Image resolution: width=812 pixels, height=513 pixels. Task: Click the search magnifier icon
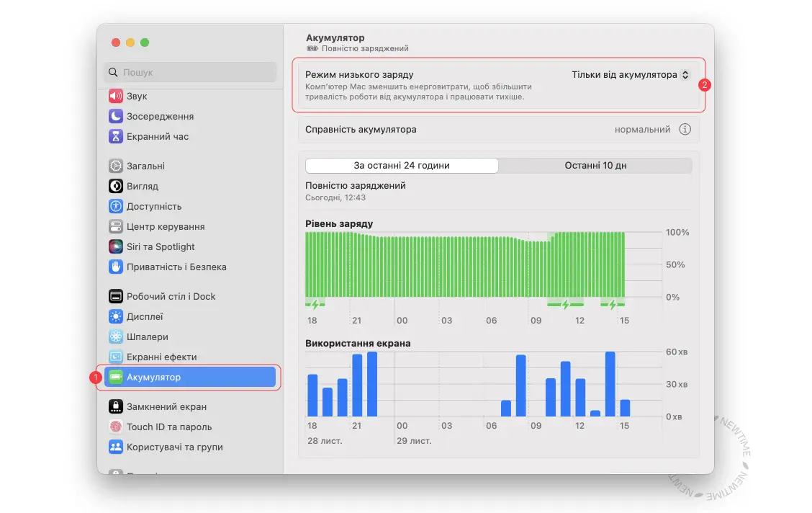click(113, 72)
